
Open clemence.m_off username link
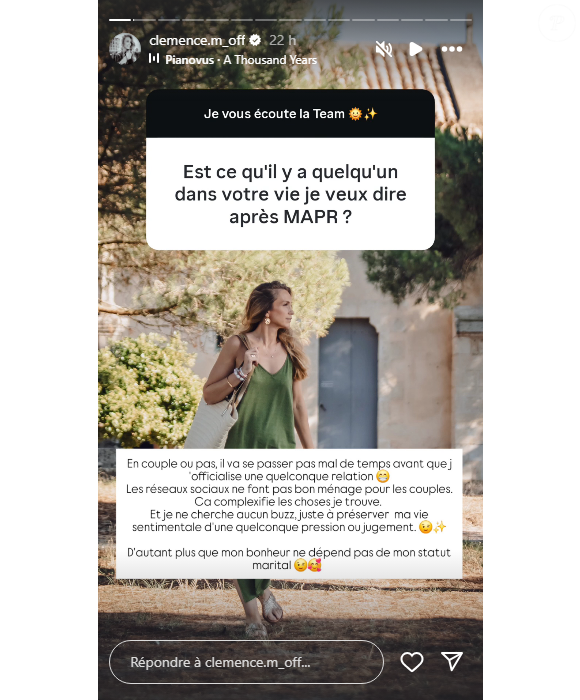pos(197,41)
